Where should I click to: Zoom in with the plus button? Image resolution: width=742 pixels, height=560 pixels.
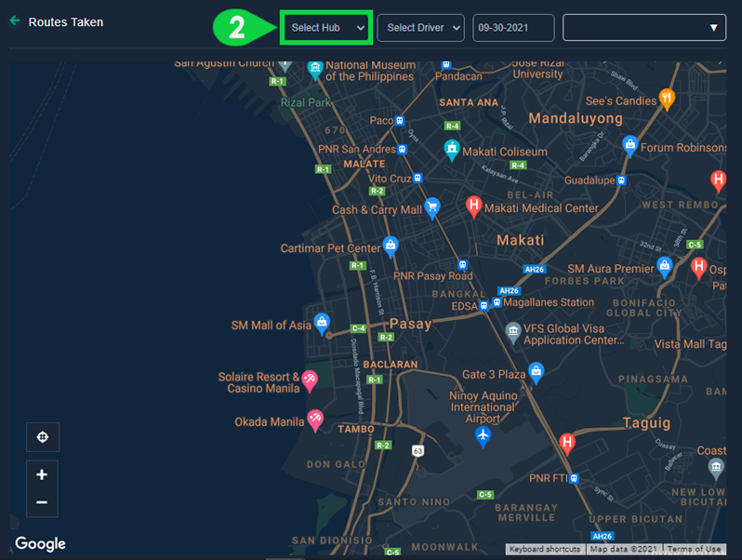pos(42,474)
